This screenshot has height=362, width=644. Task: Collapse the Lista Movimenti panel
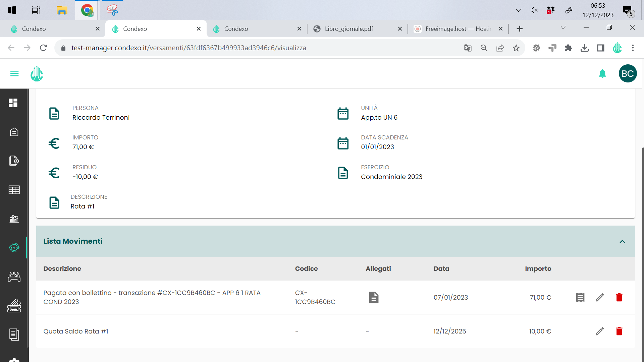pyautogui.click(x=622, y=241)
